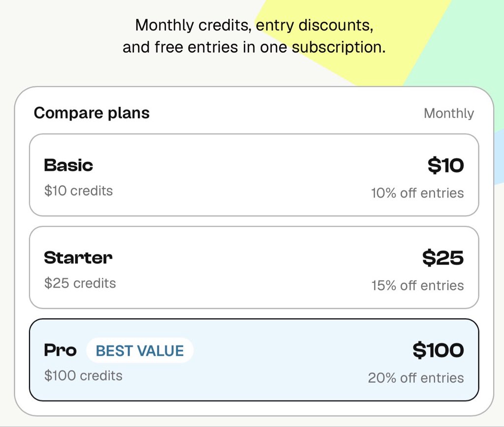Click the Pro plan title

click(60, 350)
